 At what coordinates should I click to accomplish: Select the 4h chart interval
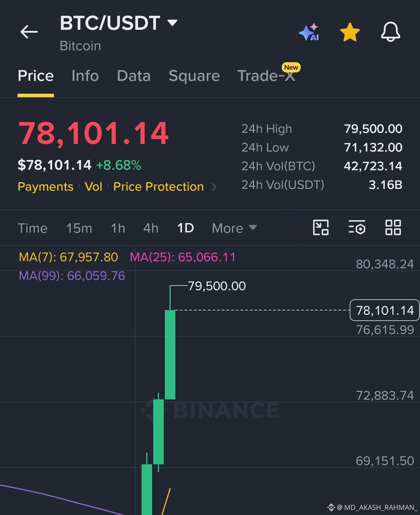(151, 228)
